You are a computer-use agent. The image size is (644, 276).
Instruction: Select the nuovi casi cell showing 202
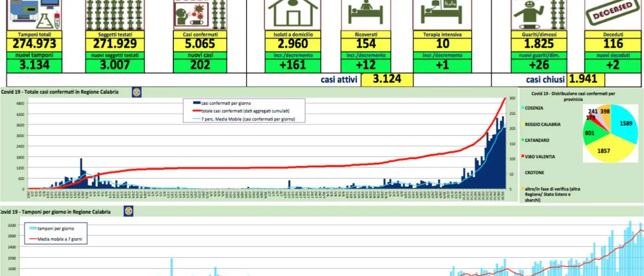point(200,66)
